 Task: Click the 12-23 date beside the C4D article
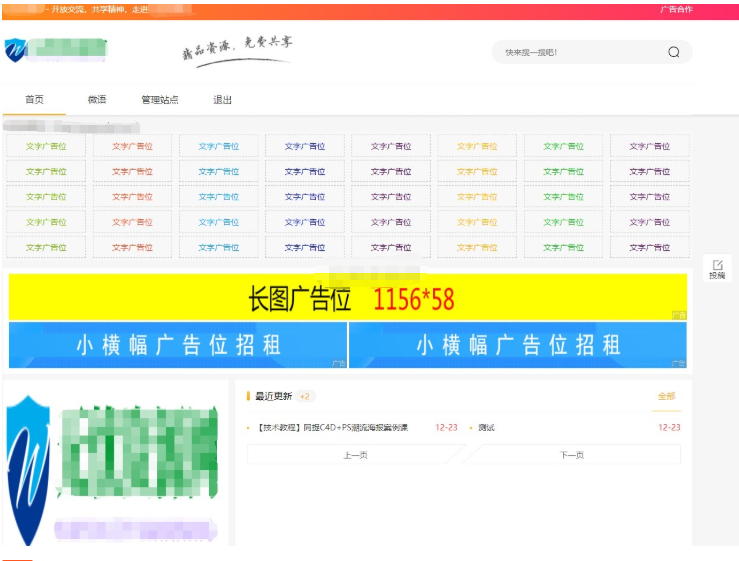pos(446,428)
